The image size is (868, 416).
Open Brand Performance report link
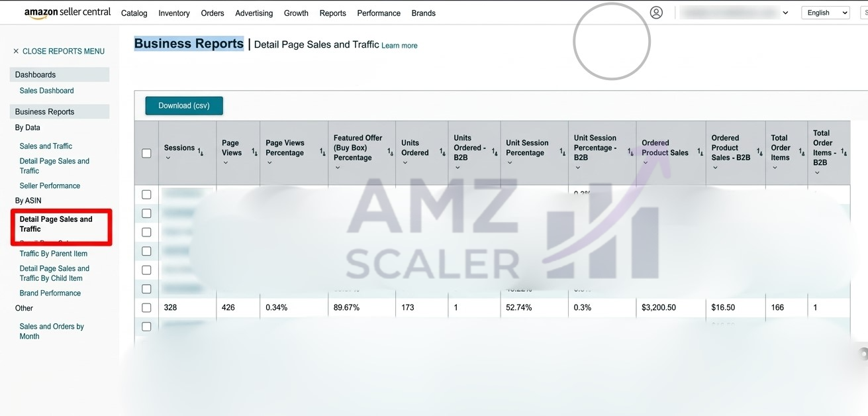coord(50,293)
